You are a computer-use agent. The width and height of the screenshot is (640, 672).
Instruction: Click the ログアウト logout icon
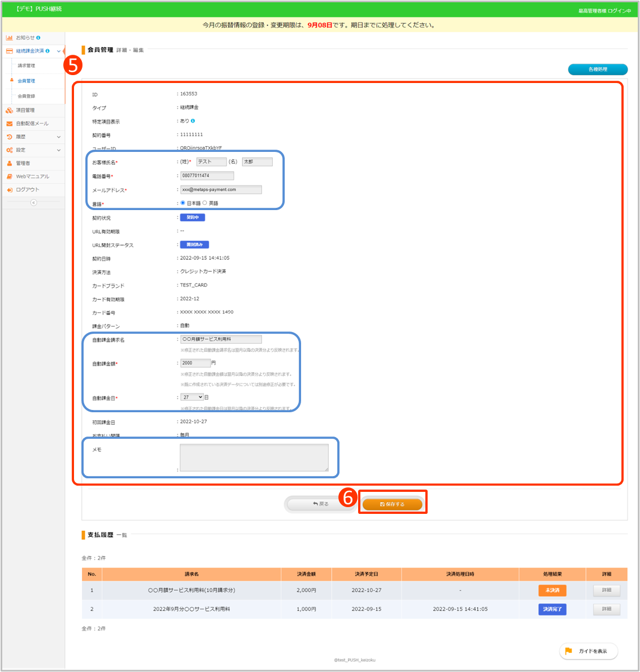[9, 190]
